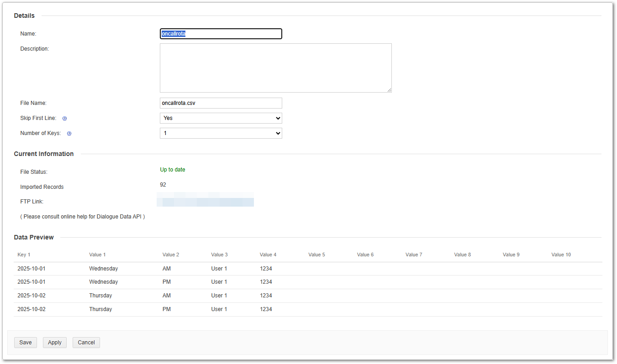Click the Name input field
617x364 pixels.
pos(221,34)
